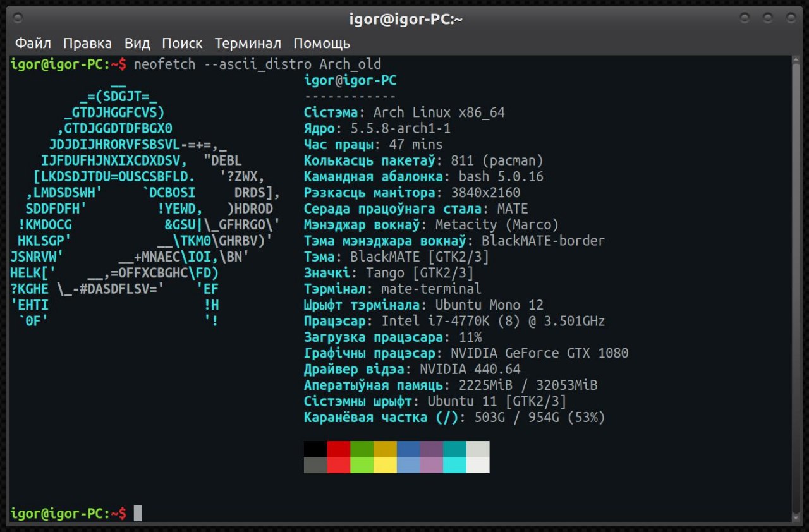Viewport: 809px width, 532px height.
Task: Click desktop environment value 'MATE'
Action: coord(513,209)
